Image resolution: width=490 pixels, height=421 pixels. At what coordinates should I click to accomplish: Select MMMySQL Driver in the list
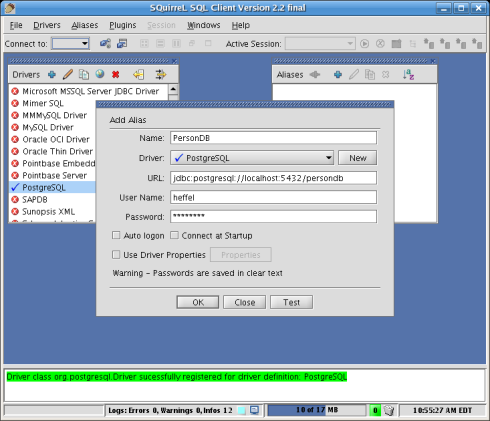53,115
